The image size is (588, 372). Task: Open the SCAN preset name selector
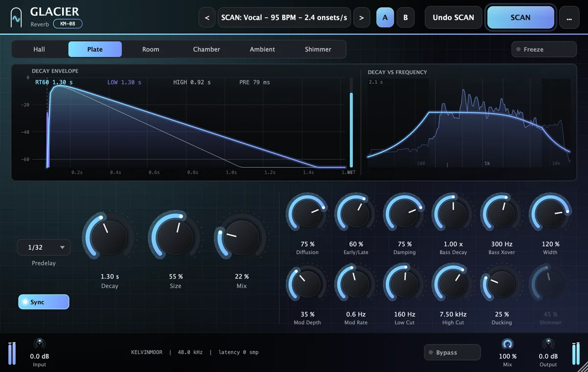tap(284, 18)
